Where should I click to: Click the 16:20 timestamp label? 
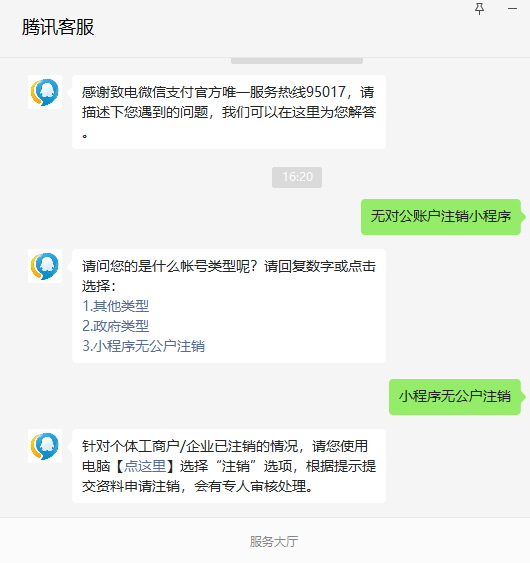297,177
